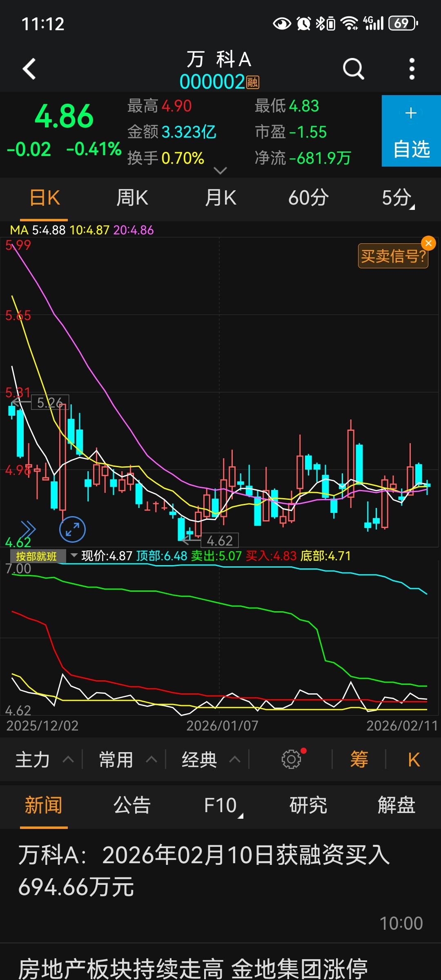Expand 常用 indicator group
Screen dimensions: 441x980
pyautogui.click(x=128, y=760)
